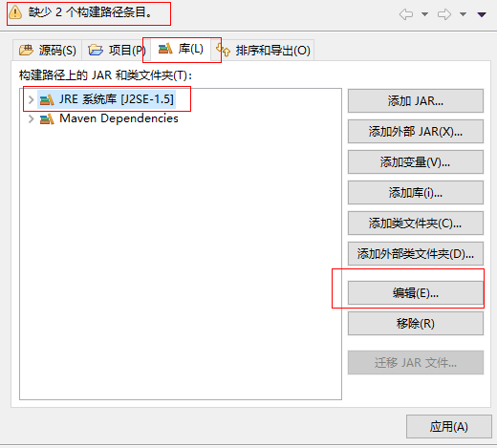The width and height of the screenshot is (497, 448).
Task: Click the 缺少 2 个构建路径条目 message
Action: (x=90, y=12)
